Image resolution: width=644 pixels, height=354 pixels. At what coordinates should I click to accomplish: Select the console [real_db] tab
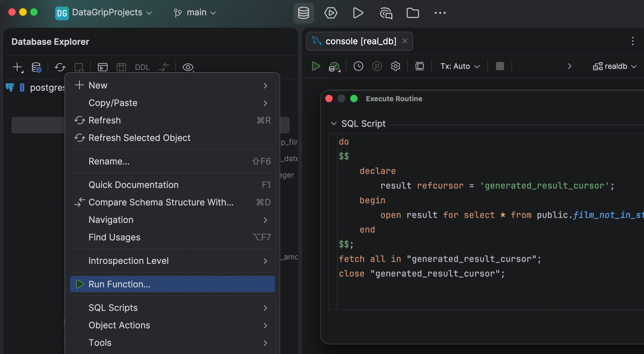click(x=360, y=41)
